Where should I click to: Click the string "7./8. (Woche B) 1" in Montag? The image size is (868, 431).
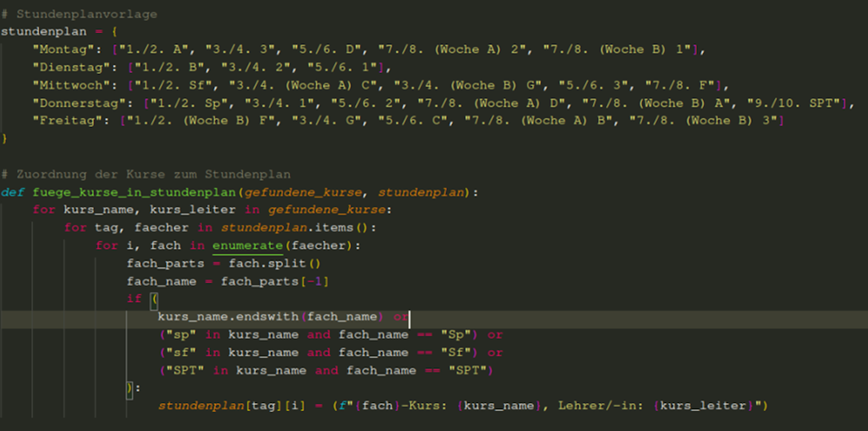617,50
